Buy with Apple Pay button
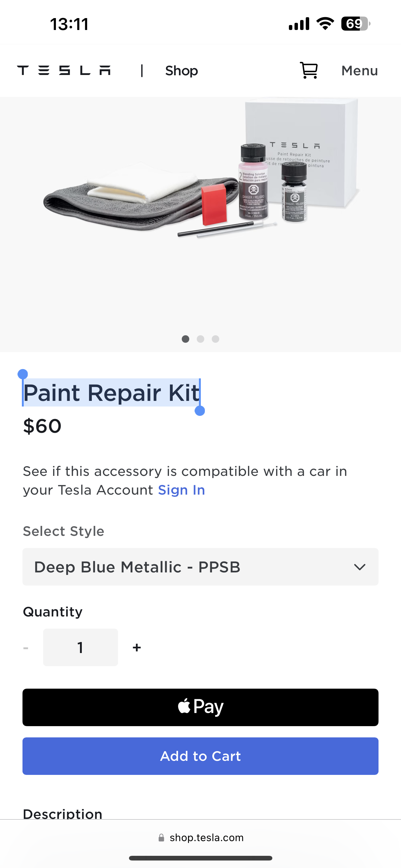Viewport: 401px width, 868px height. coord(200,707)
